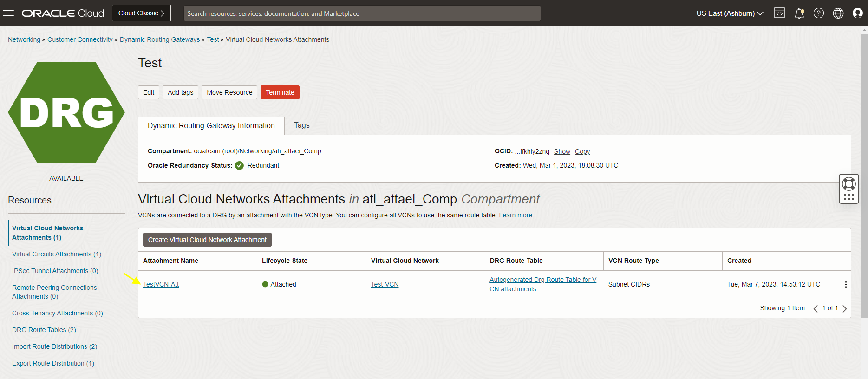Navigate to Customer Connectivity breadcrumb
Image resolution: width=868 pixels, height=379 pixels.
click(x=80, y=39)
